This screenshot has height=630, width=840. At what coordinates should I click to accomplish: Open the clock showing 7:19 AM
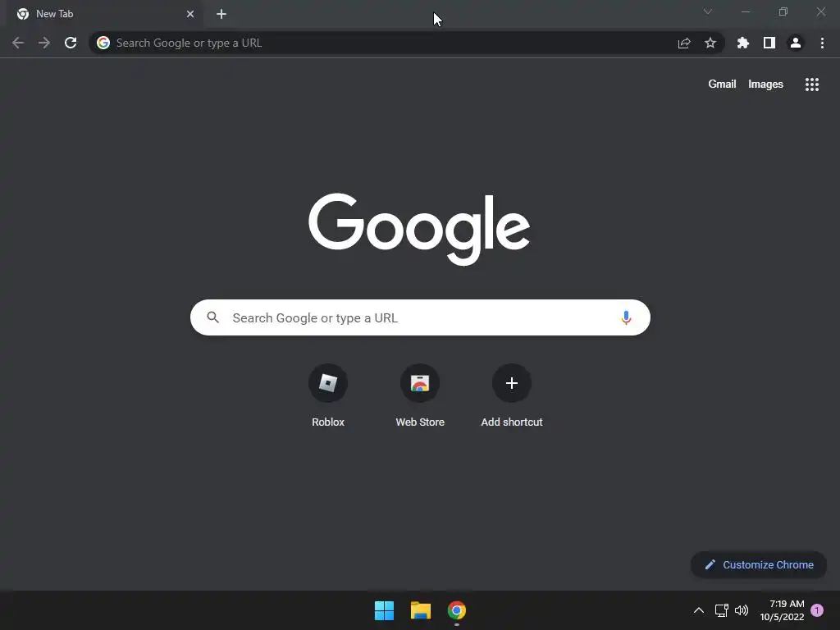pos(782,610)
